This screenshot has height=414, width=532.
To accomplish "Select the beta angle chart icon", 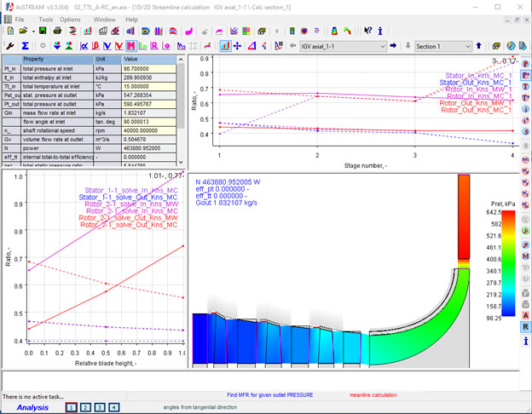I will point(96,46).
